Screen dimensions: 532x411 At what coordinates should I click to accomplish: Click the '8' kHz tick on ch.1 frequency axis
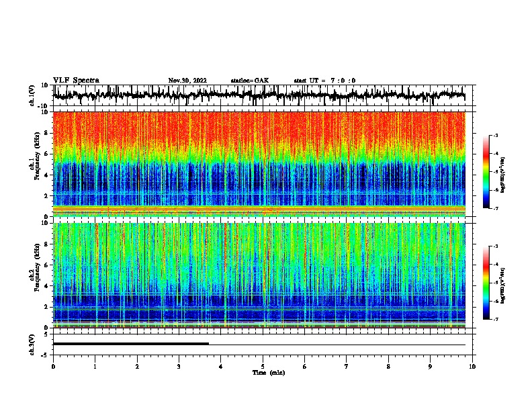[x=46, y=133]
